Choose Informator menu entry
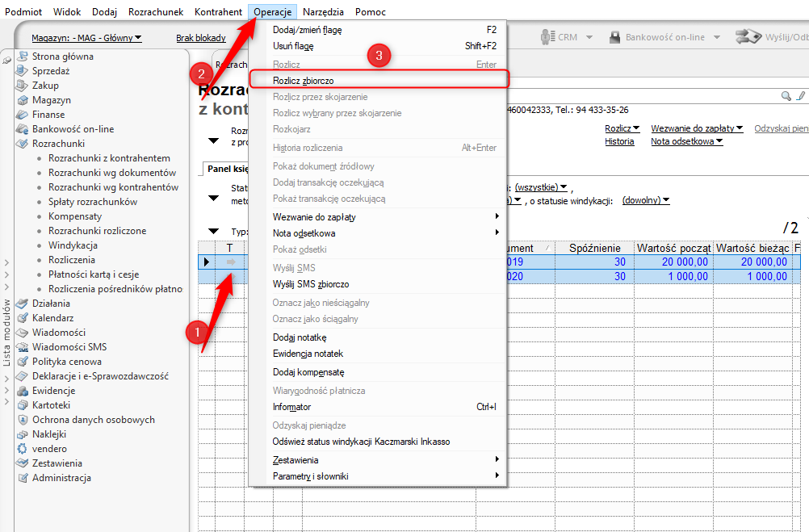Image resolution: width=809 pixels, height=532 pixels. 379,407
